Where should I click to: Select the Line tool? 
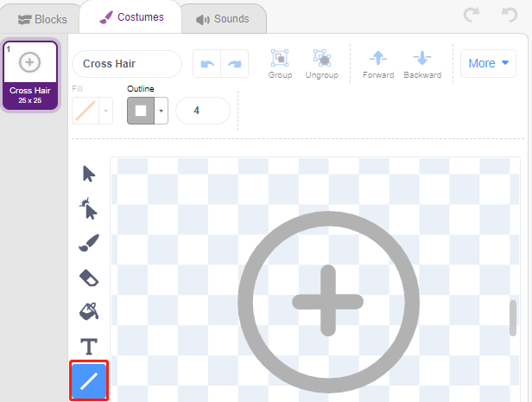89,380
